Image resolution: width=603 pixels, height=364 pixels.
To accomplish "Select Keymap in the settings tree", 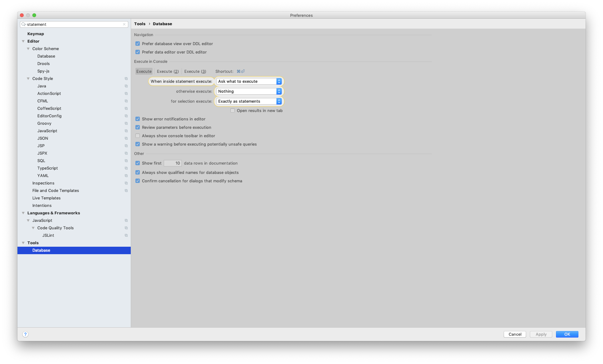I will click(x=35, y=34).
